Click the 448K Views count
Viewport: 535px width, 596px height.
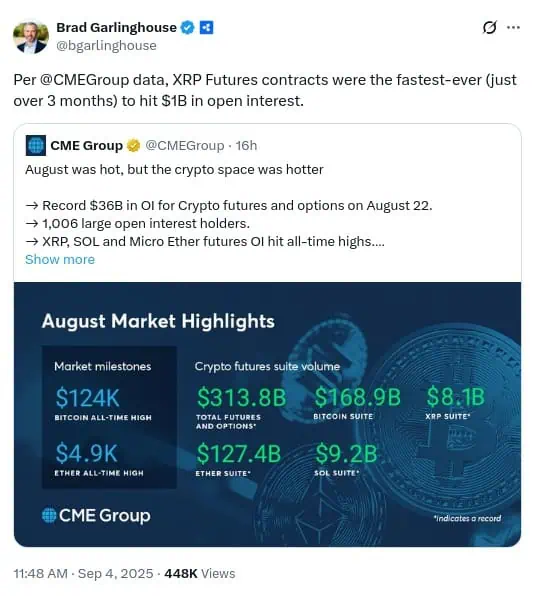(199, 574)
